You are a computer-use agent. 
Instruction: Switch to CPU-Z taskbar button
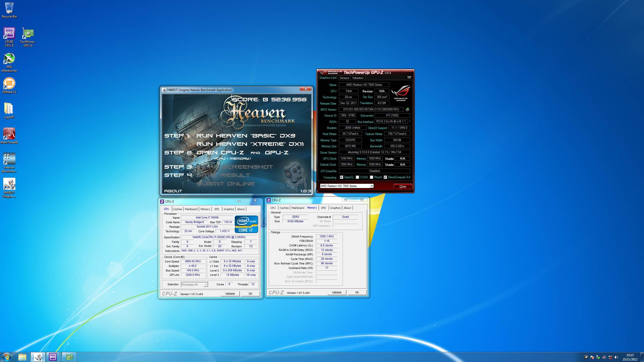coord(53,357)
